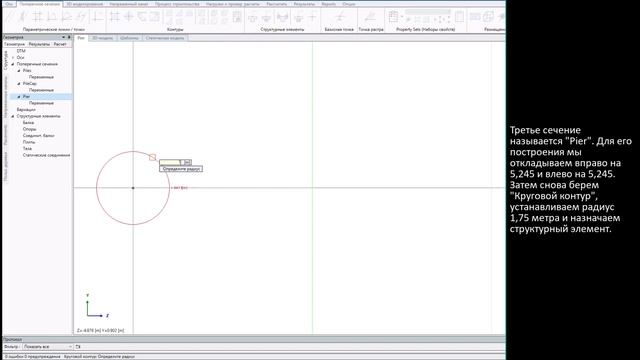The height and width of the screenshot is (360, 640).
Task: Select the Тела tree item
Action: point(27,149)
